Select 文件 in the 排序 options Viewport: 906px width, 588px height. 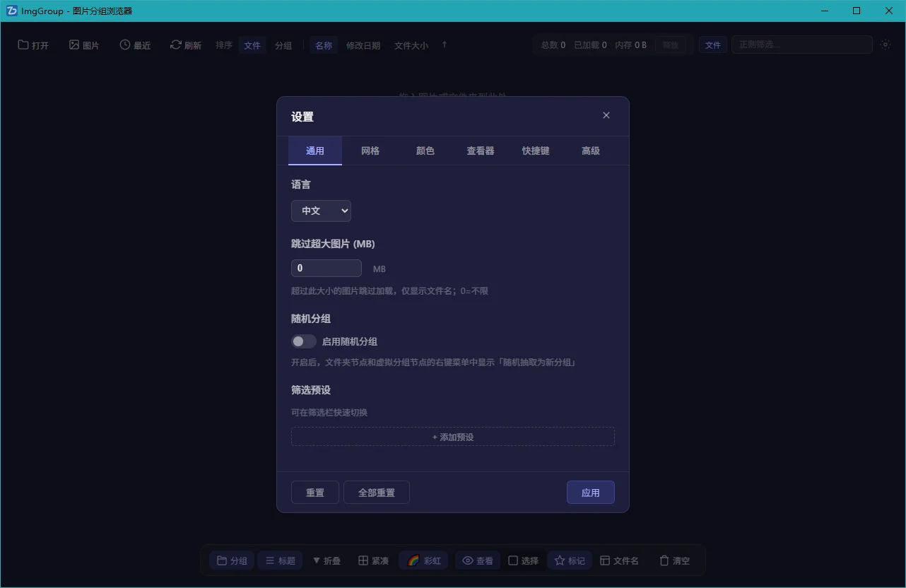coord(252,45)
